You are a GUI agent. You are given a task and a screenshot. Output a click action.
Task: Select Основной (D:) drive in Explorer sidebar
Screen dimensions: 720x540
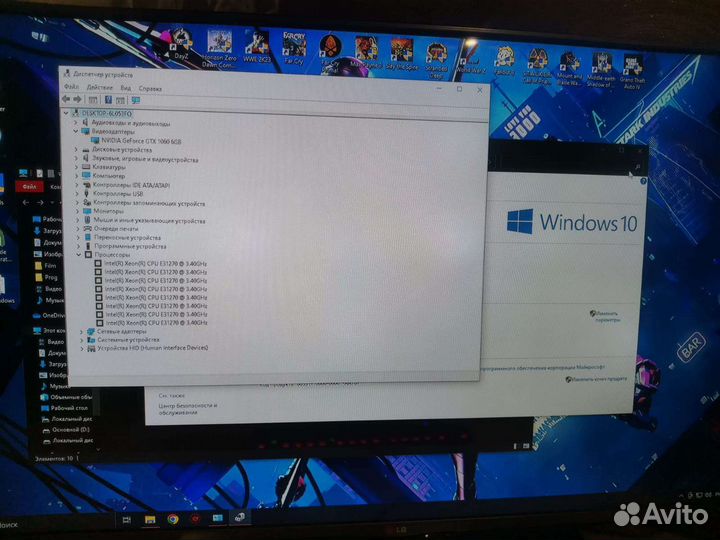click(67, 430)
